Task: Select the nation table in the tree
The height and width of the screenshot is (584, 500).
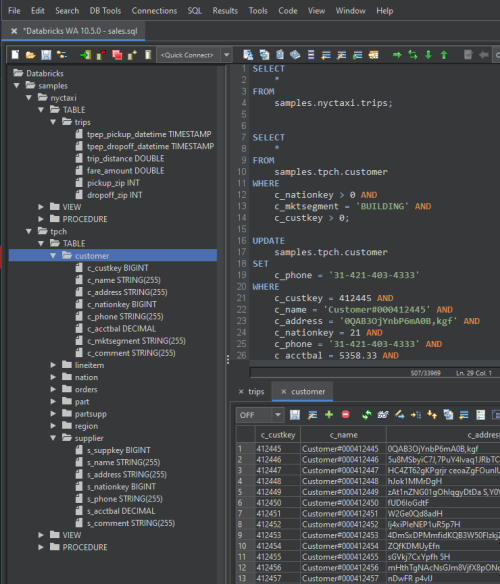Action: click(x=86, y=377)
